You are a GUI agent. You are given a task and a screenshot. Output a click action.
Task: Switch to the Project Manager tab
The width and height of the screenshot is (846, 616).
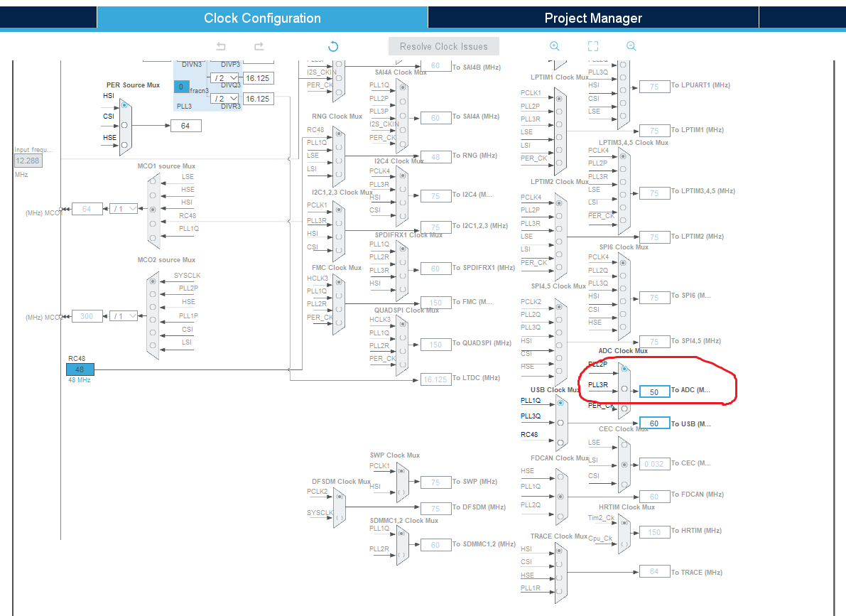pos(593,17)
